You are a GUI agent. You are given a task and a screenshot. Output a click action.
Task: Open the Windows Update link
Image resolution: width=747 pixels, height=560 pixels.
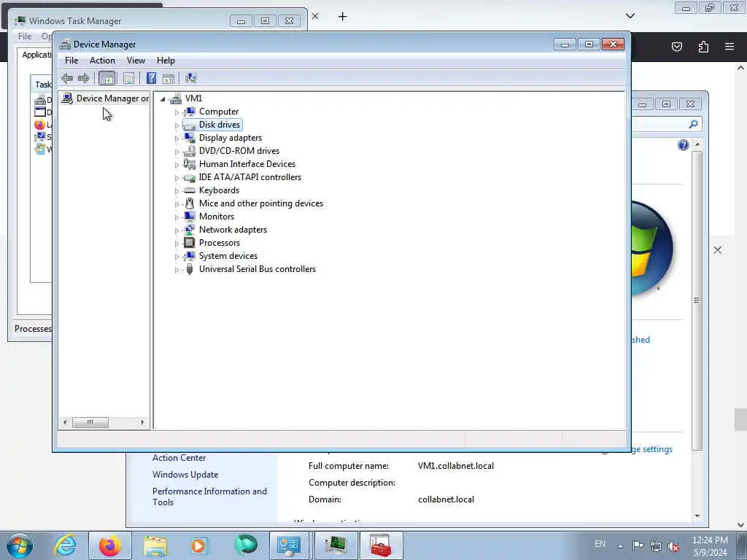click(x=185, y=475)
